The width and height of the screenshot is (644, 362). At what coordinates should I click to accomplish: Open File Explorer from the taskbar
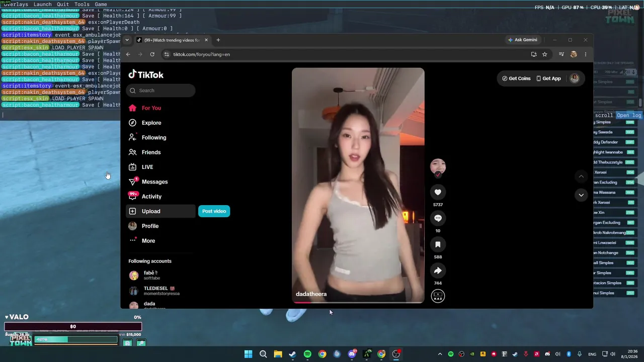click(x=278, y=354)
